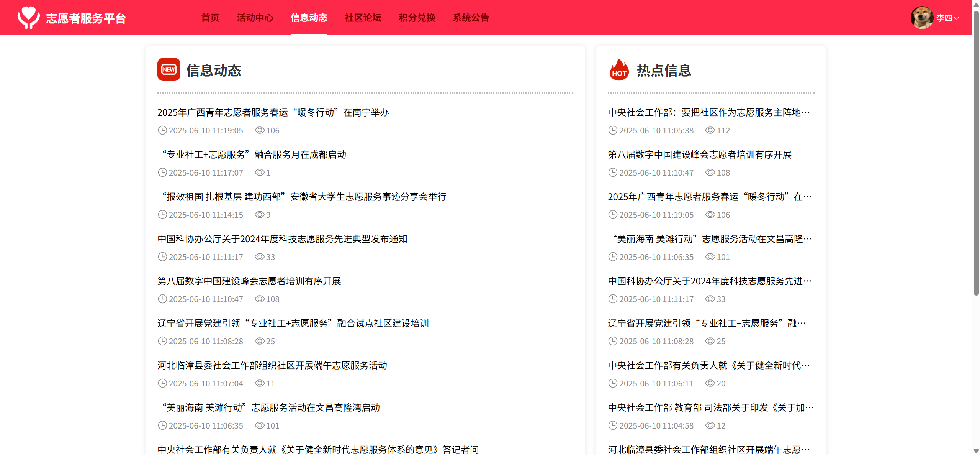
Task: Open the 系统公告 menu item
Action: click(x=471, y=18)
